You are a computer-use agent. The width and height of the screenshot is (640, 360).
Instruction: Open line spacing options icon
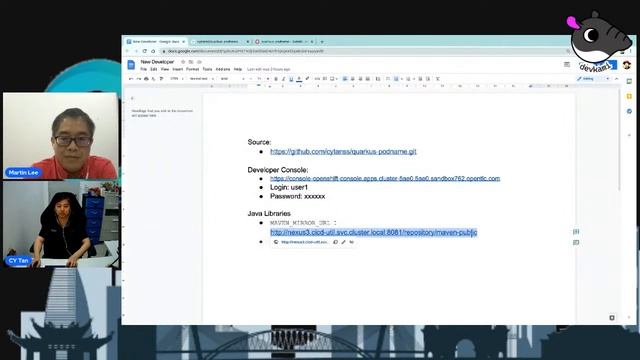coord(378,78)
